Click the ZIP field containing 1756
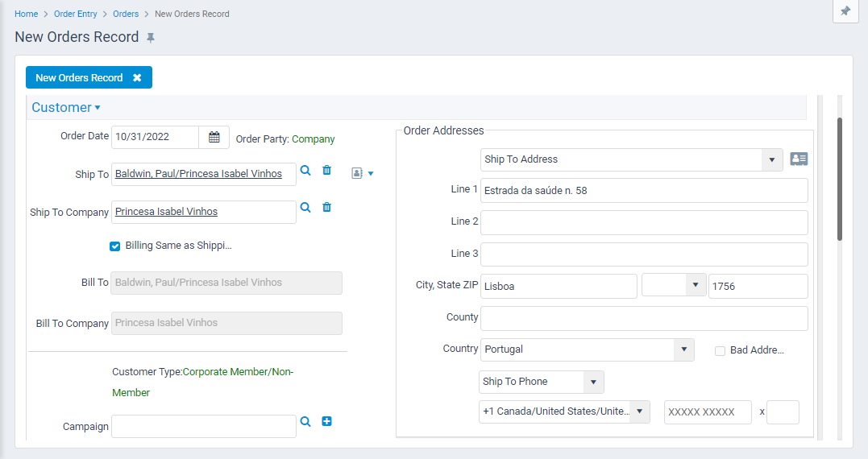Screen dimensions: 868x459 tap(758, 286)
